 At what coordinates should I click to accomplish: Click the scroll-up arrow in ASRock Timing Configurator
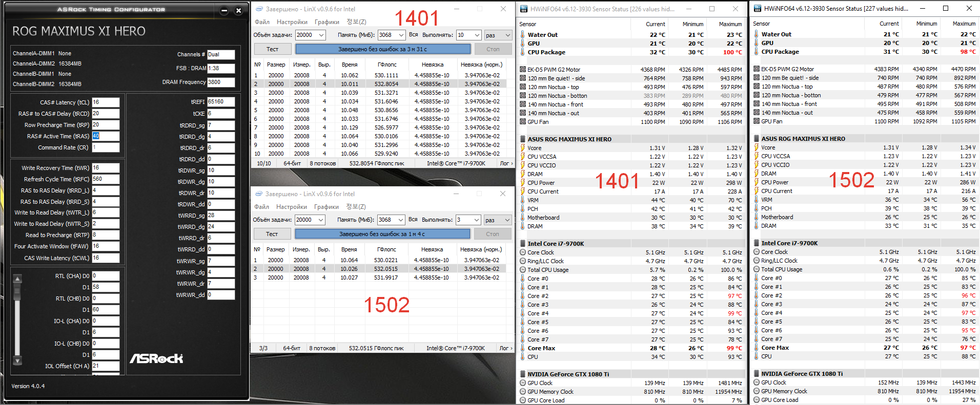17,279
